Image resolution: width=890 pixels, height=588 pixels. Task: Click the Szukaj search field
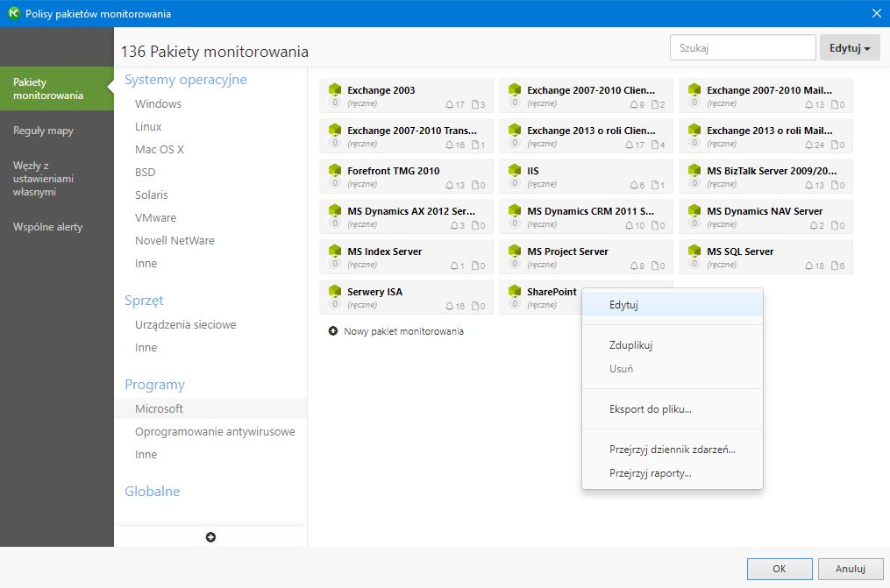(x=742, y=48)
